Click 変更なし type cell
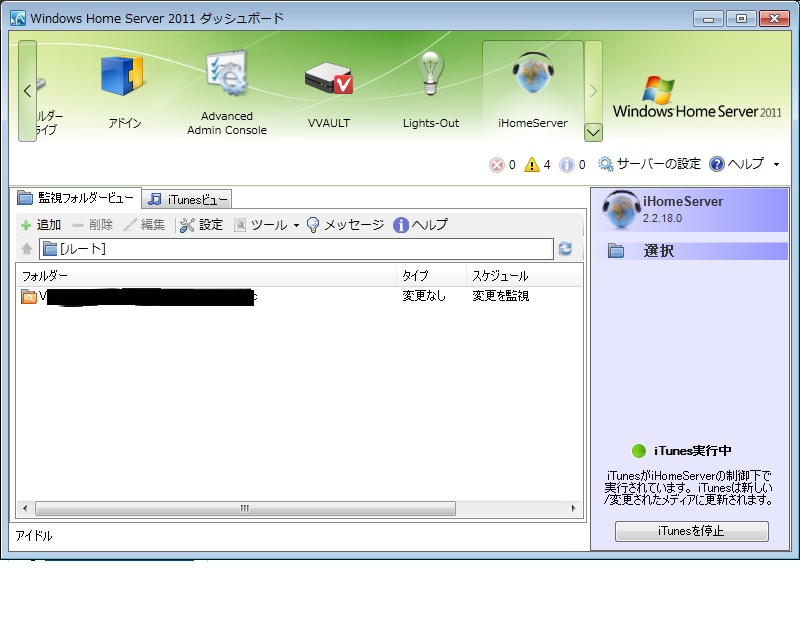 point(424,296)
